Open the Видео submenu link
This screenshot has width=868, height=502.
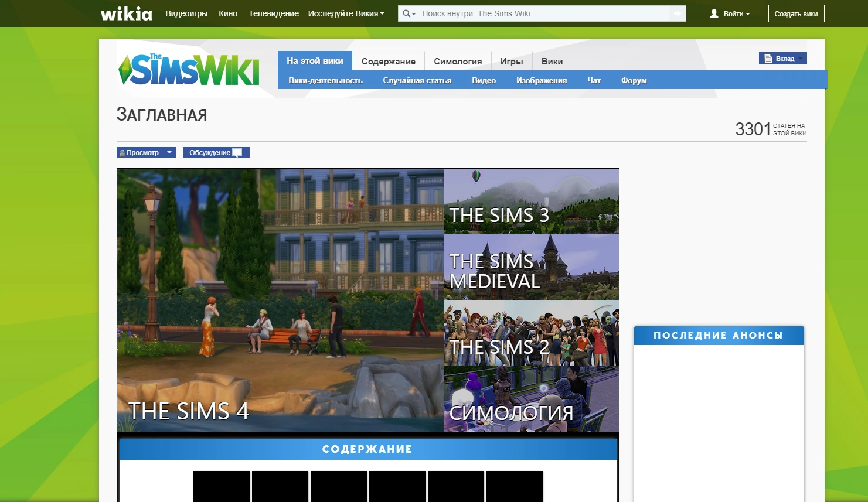pyautogui.click(x=484, y=80)
